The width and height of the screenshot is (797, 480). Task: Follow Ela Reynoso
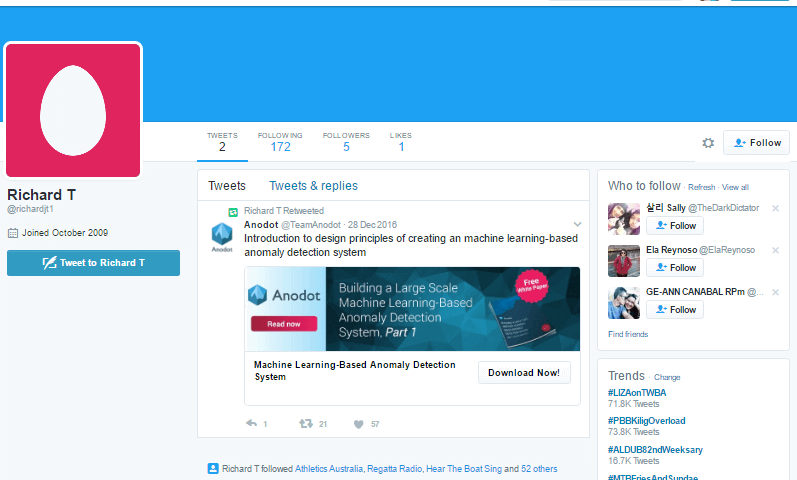tap(675, 267)
